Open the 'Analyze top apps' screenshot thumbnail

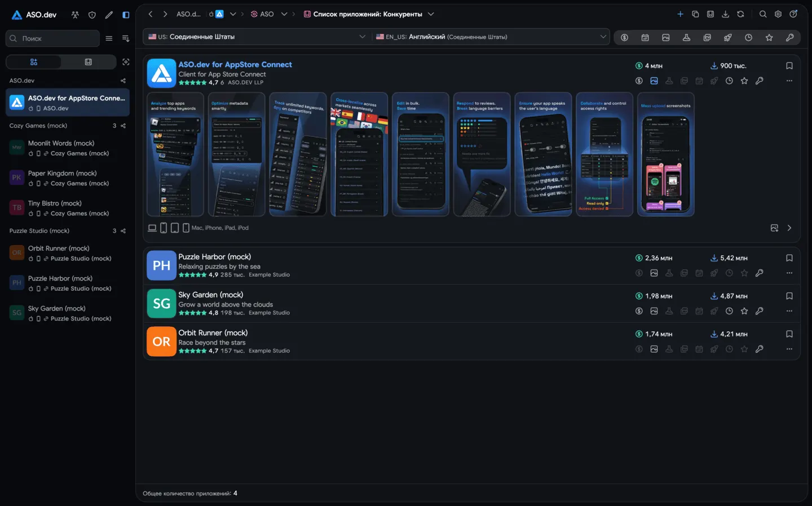[x=175, y=154]
